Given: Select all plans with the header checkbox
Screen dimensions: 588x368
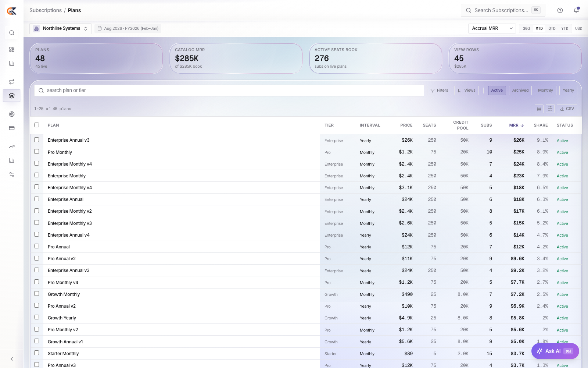Looking at the screenshot, I should coord(37,125).
